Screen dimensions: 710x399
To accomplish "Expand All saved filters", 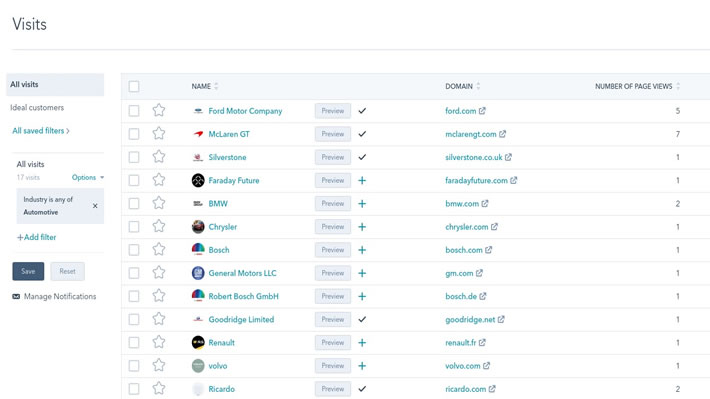I will [41, 130].
